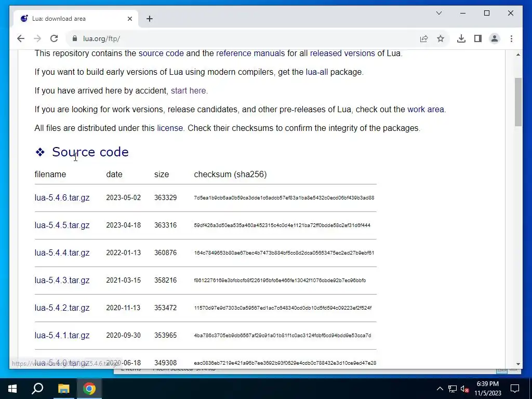Image resolution: width=532 pixels, height=399 pixels.
Task: Open the side panel icon
Action: pyautogui.click(x=478, y=38)
